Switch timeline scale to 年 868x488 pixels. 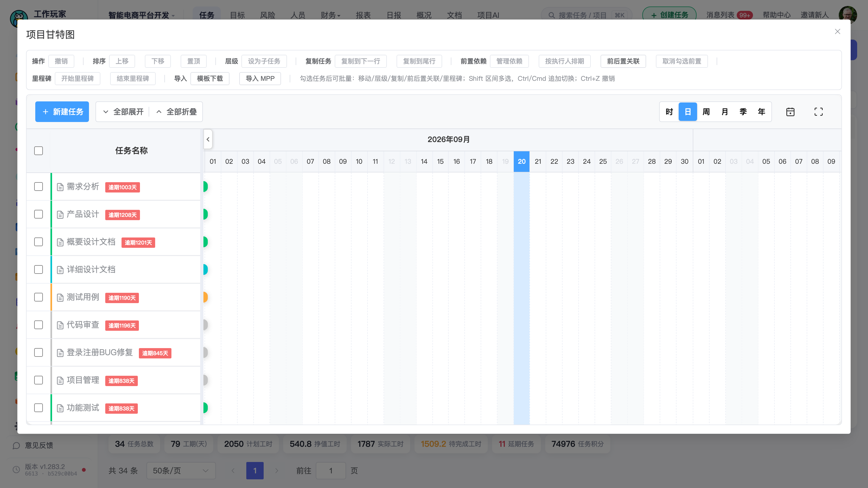tap(761, 112)
